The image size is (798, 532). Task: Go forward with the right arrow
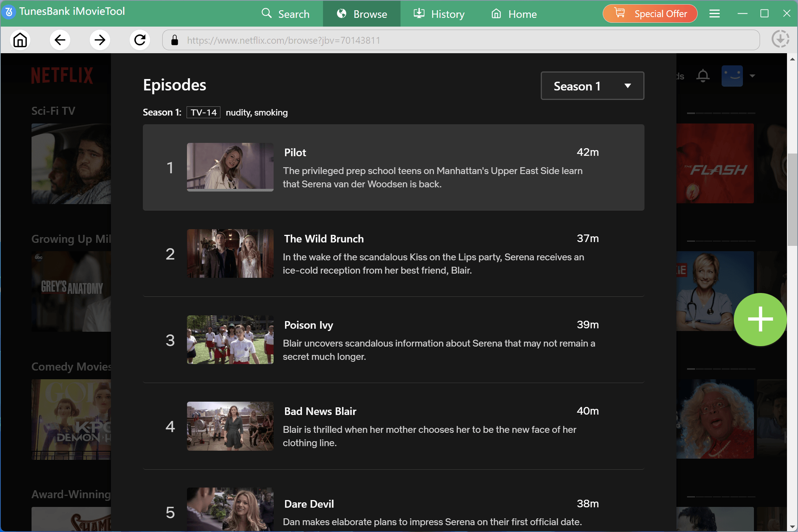tap(100, 40)
